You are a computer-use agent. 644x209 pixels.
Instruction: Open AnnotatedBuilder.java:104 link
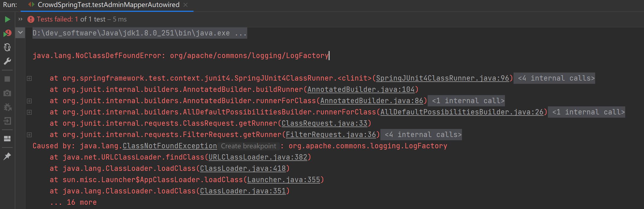(361, 89)
